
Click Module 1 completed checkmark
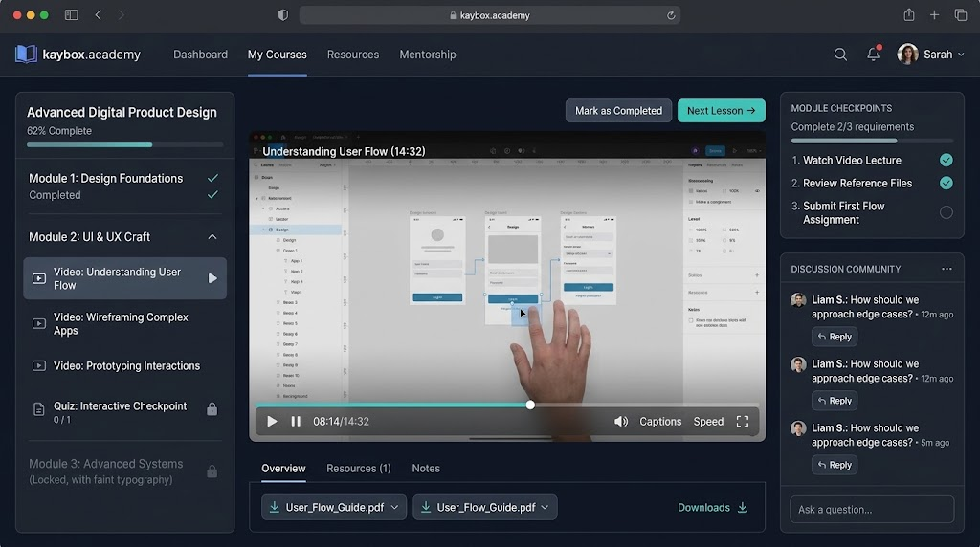[212, 179]
